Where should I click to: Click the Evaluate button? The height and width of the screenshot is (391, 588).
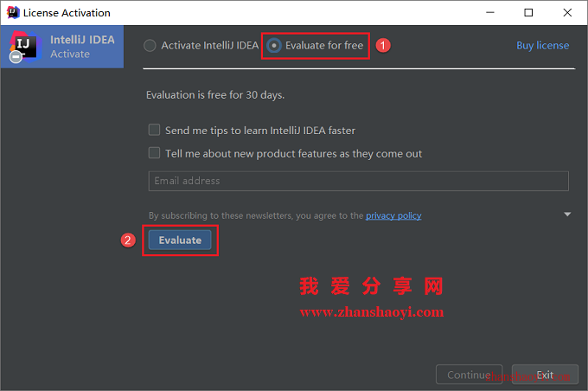click(180, 240)
